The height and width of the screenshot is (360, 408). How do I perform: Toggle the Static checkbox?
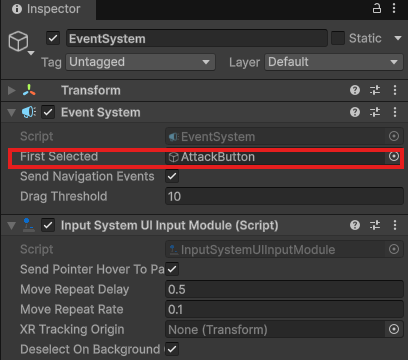(338, 38)
